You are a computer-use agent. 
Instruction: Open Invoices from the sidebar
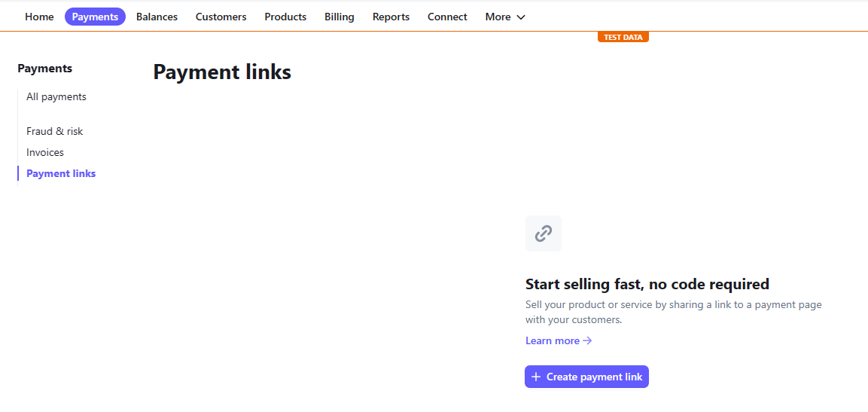click(45, 152)
